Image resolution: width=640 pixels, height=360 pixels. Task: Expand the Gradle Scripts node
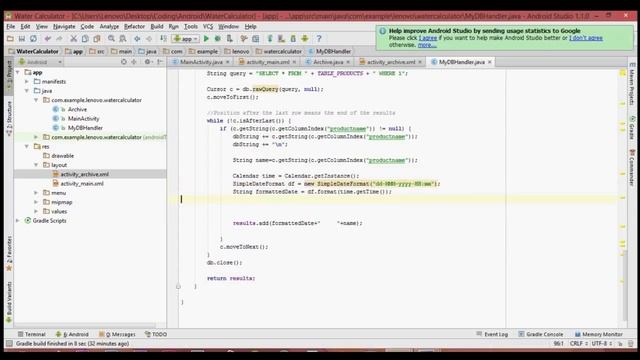click(x=18, y=220)
